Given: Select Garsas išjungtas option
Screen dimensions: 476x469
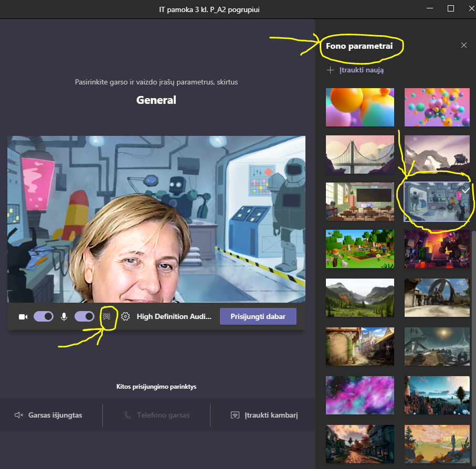Looking at the screenshot, I should point(49,415).
